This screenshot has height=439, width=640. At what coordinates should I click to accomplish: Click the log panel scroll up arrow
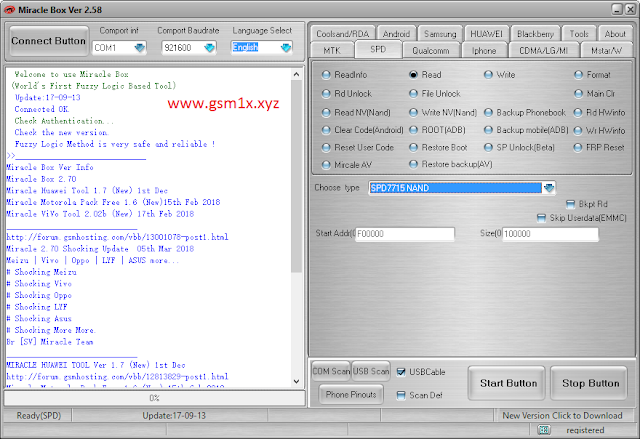296,74
